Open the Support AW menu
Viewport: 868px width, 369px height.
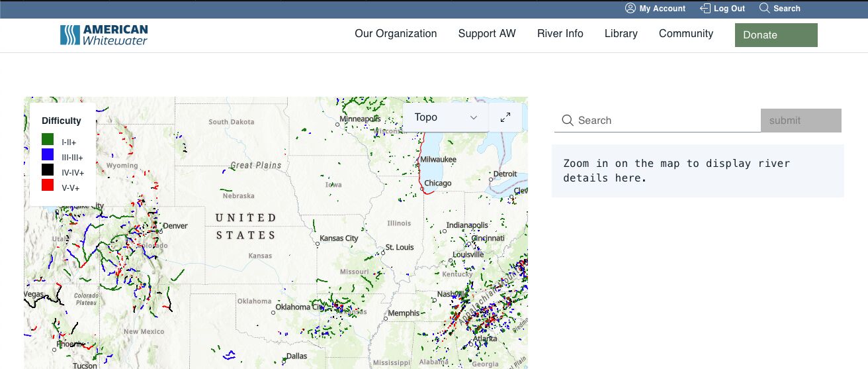tap(486, 34)
